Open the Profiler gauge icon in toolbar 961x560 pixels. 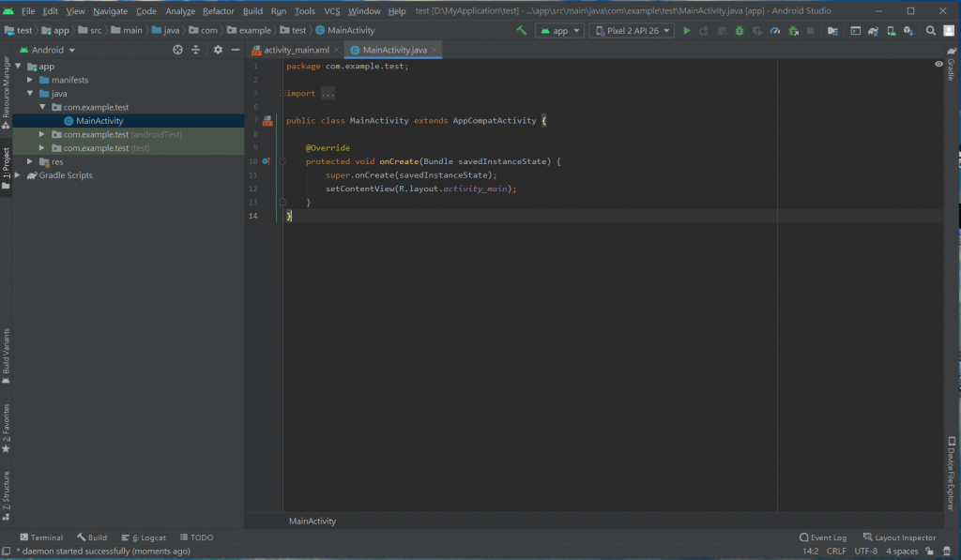(x=774, y=31)
